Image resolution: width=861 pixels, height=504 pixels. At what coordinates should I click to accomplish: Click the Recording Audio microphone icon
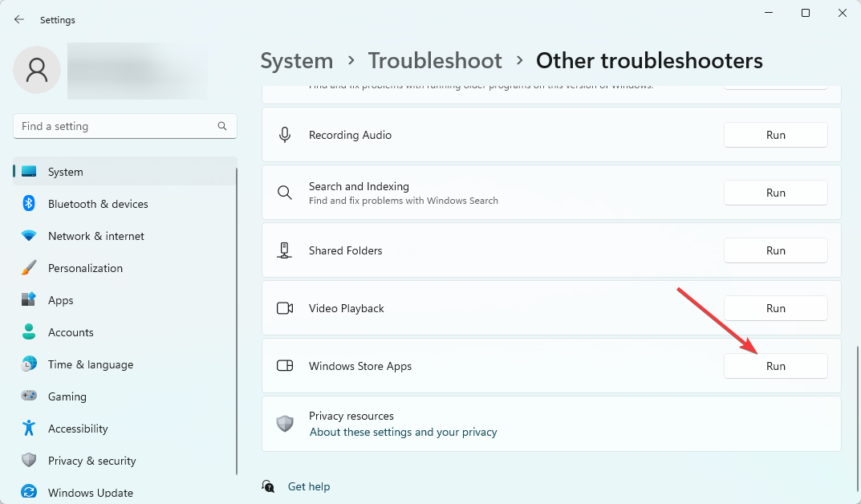coord(284,135)
